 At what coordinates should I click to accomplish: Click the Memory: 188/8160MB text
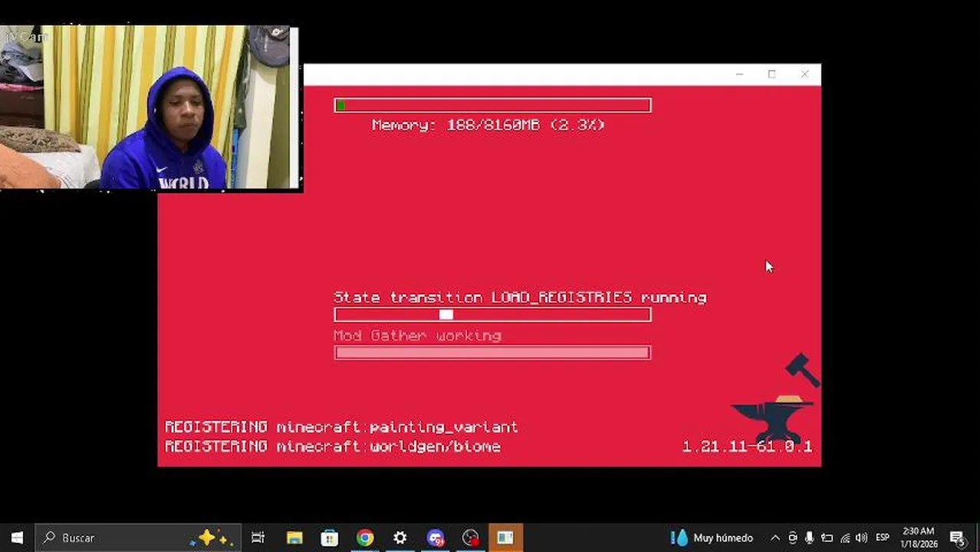[488, 124]
